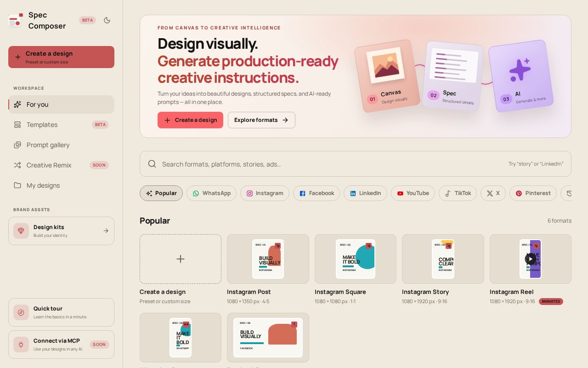Focus the format search field

tap(356, 164)
